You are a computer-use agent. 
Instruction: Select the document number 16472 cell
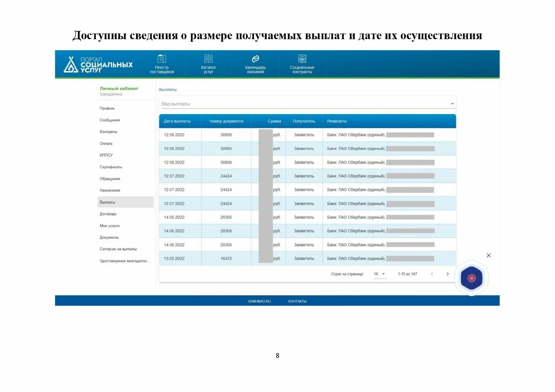click(x=226, y=259)
